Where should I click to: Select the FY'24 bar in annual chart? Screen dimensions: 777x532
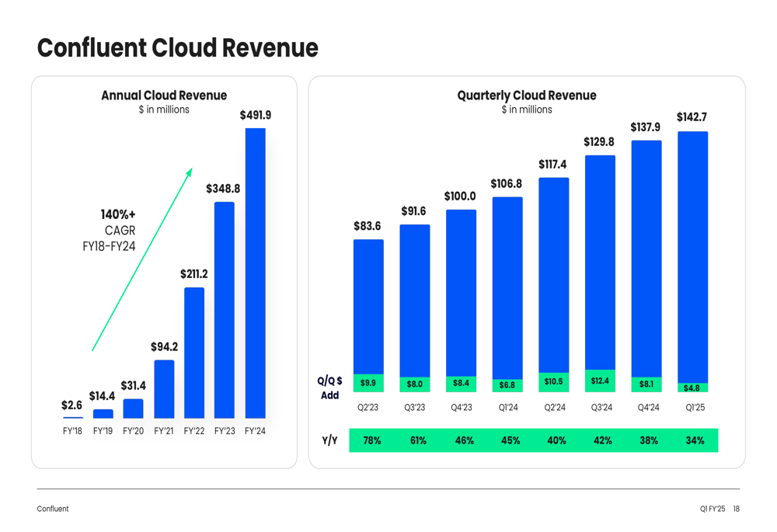pyautogui.click(x=255, y=272)
